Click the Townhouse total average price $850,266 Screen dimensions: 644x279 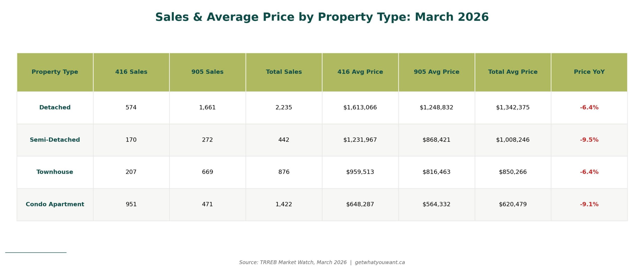tap(513, 172)
